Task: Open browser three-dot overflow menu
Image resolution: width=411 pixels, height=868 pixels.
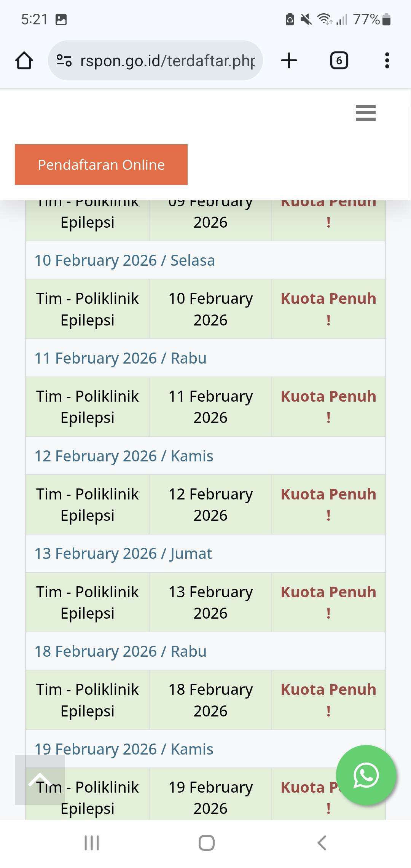Action: tap(387, 61)
